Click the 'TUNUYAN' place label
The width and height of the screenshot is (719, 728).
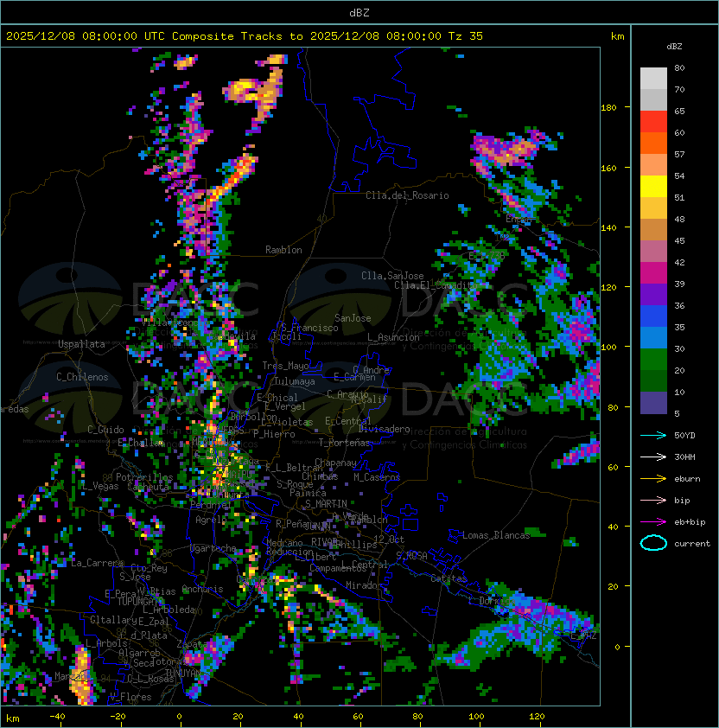coord(183,673)
